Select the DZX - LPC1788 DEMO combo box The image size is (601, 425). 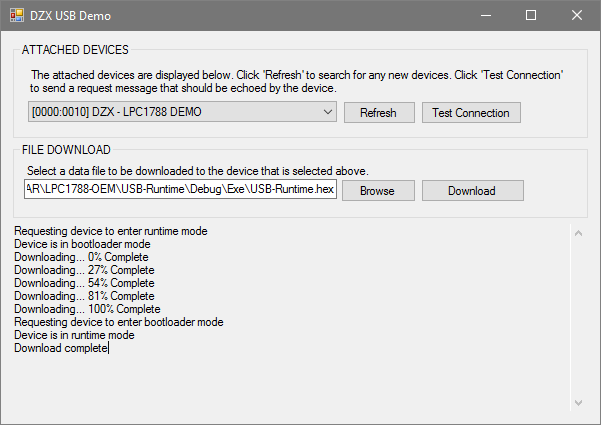pyautogui.click(x=182, y=112)
